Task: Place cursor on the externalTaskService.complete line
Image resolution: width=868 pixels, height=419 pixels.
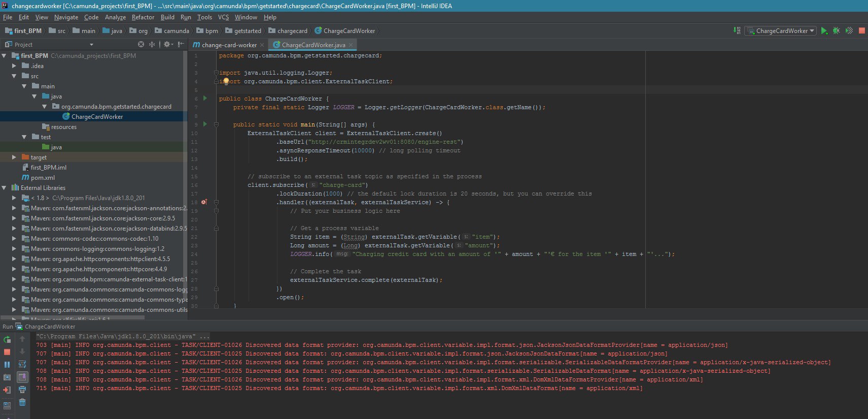Action: (366, 280)
